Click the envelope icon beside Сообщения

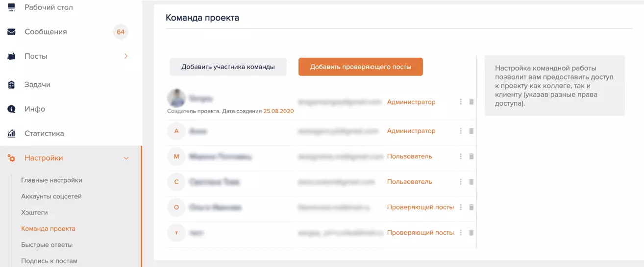(x=12, y=32)
